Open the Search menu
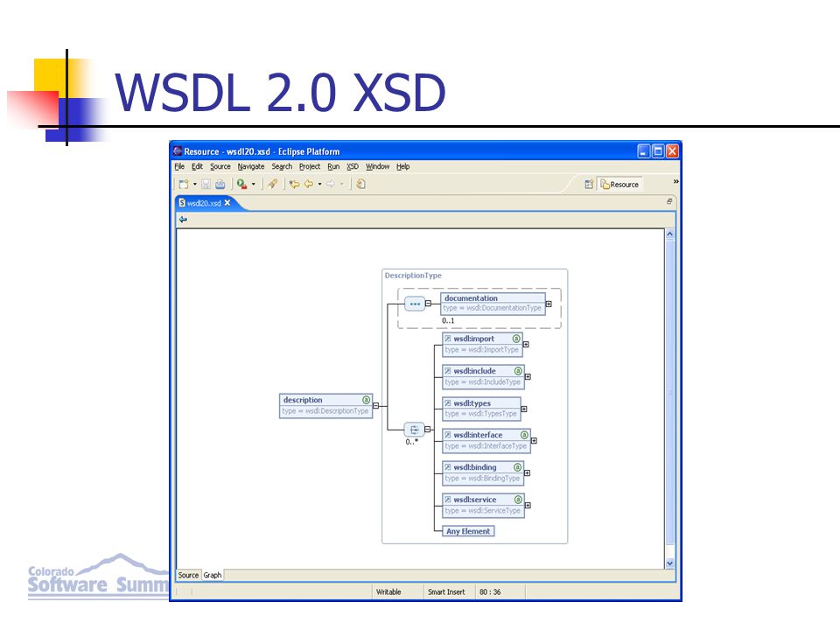This screenshot has height=630, width=840. [282, 166]
